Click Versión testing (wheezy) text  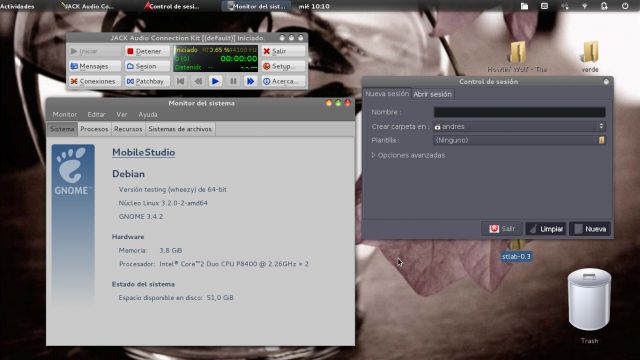[x=173, y=189]
